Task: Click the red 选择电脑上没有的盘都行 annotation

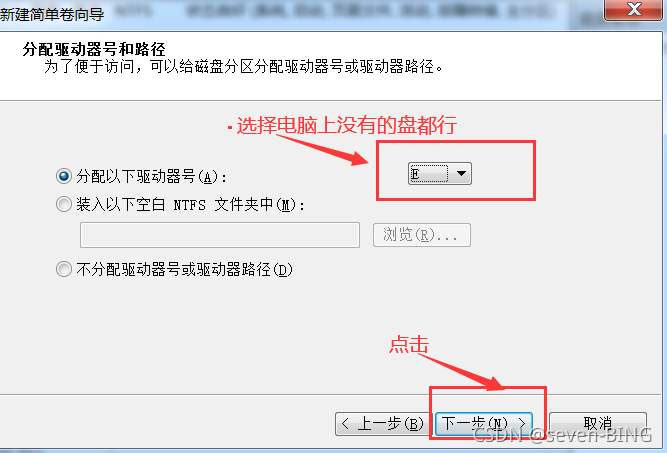Action: [346, 125]
